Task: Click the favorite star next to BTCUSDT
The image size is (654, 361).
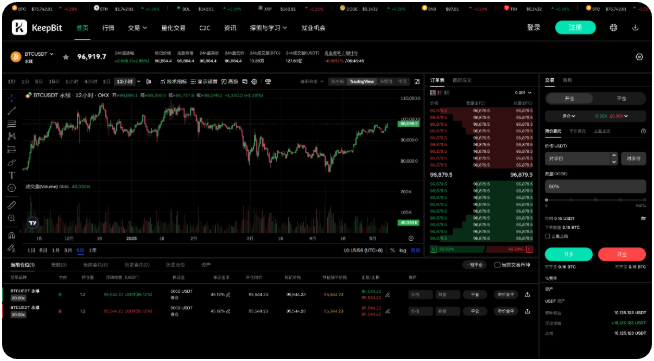Action: click(65, 57)
